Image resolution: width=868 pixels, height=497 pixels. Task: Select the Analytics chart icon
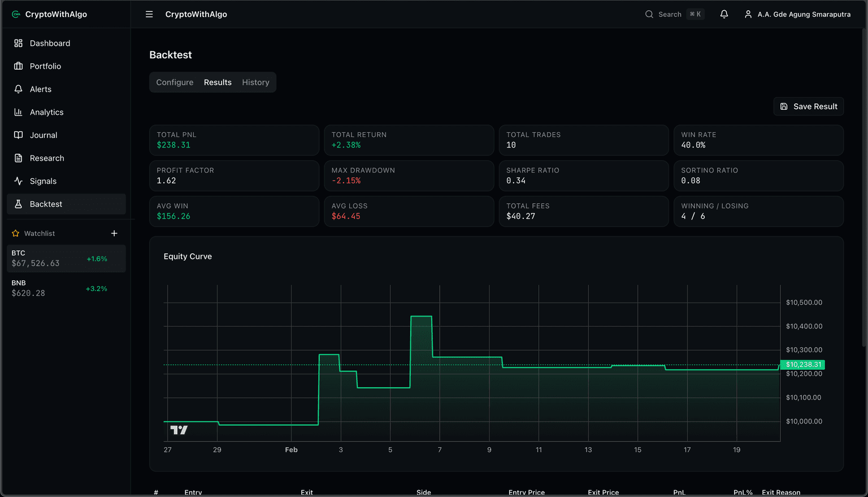pyautogui.click(x=18, y=112)
